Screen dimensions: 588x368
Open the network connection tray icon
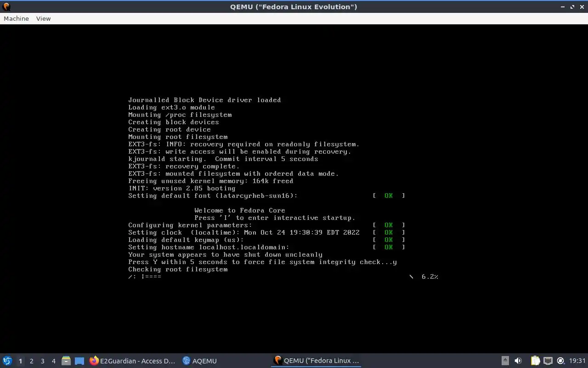click(548, 361)
